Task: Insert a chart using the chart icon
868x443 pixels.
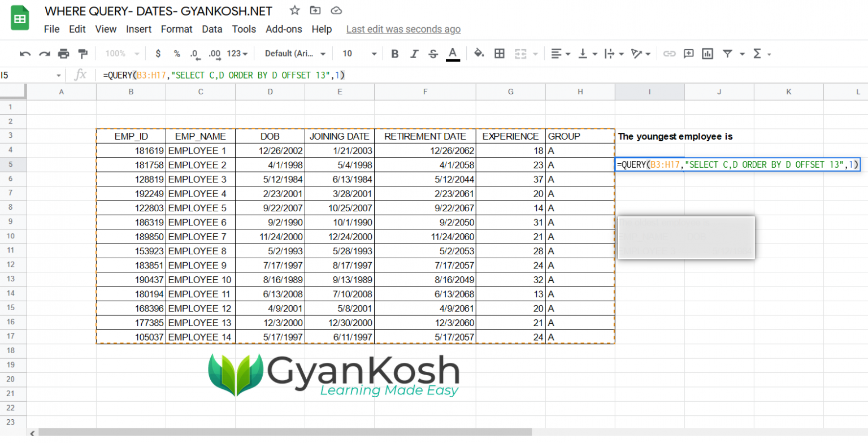Action: (707, 53)
